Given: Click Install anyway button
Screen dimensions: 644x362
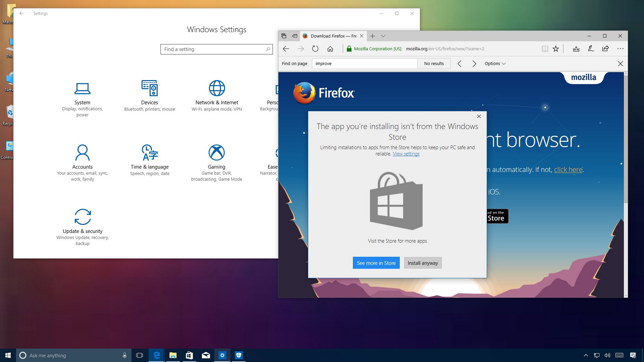Looking at the screenshot, I should click(423, 263).
